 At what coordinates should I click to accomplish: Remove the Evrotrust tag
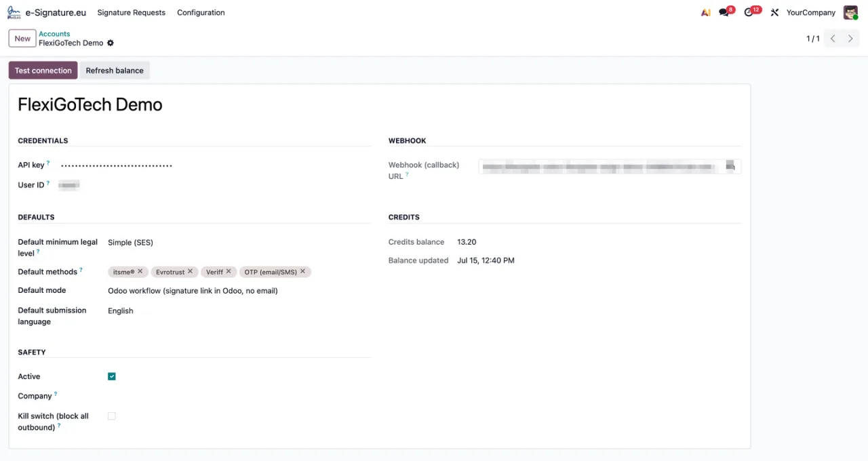pos(191,271)
